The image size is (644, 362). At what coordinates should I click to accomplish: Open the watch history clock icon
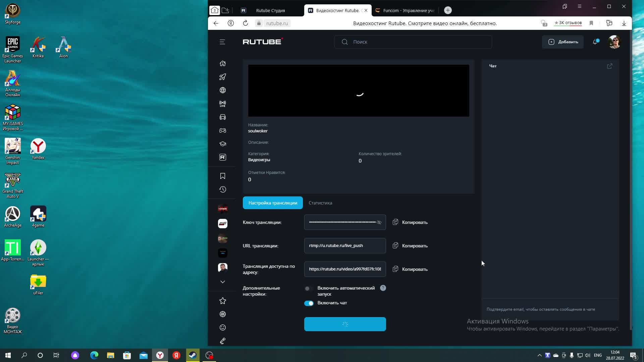coord(222,189)
